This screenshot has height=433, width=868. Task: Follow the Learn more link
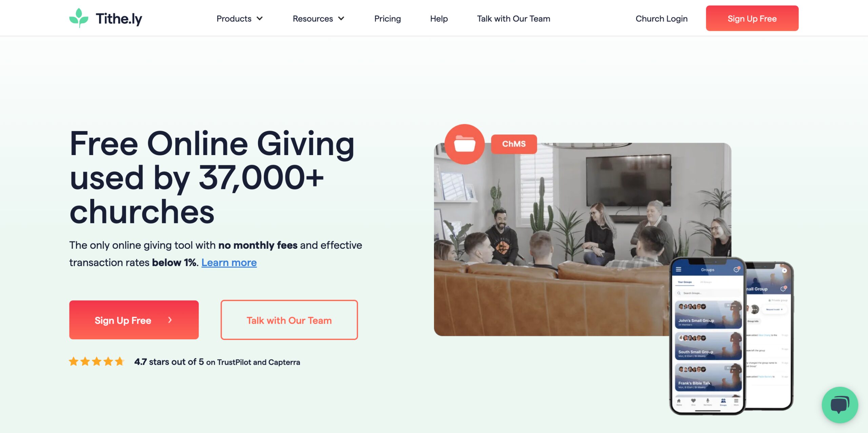coord(229,263)
